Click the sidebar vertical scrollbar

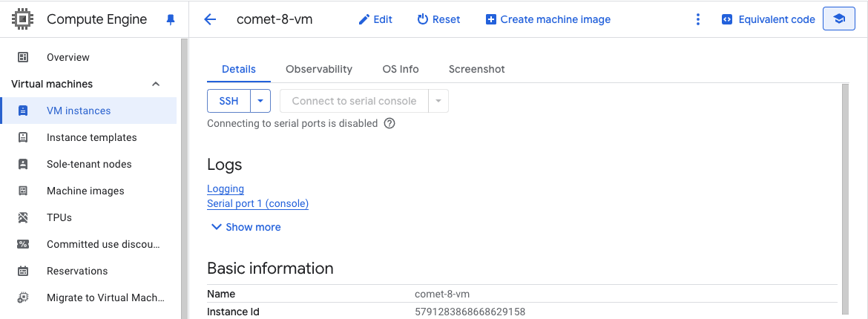pos(184,178)
